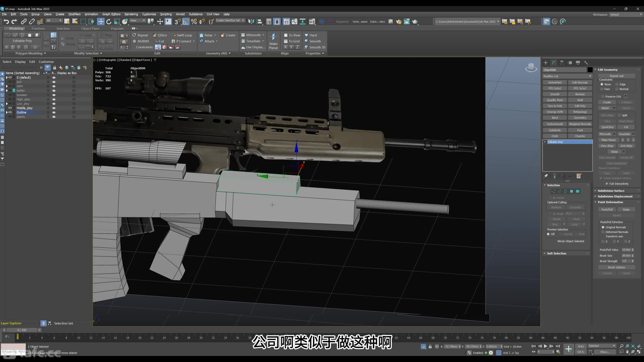
Task: Collapse the Paint Deformation rollout
Action: [x=617, y=202]
